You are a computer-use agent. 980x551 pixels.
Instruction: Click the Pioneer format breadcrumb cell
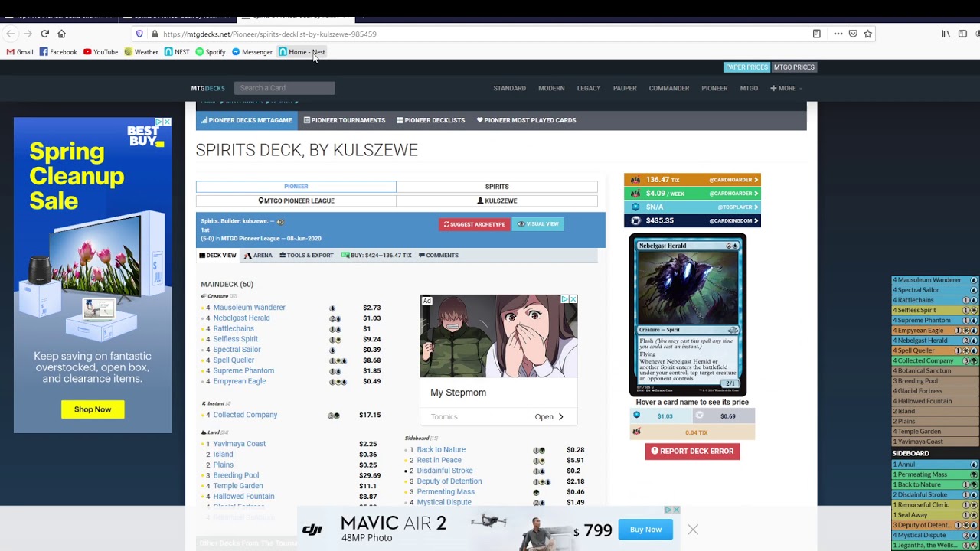(x=296, y=187)
